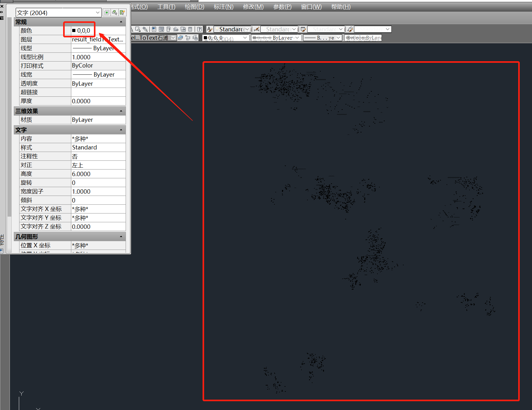Click the Properties palette scrollbar
The width and height of the screenshot is (532, 410).
click(10, 126)
